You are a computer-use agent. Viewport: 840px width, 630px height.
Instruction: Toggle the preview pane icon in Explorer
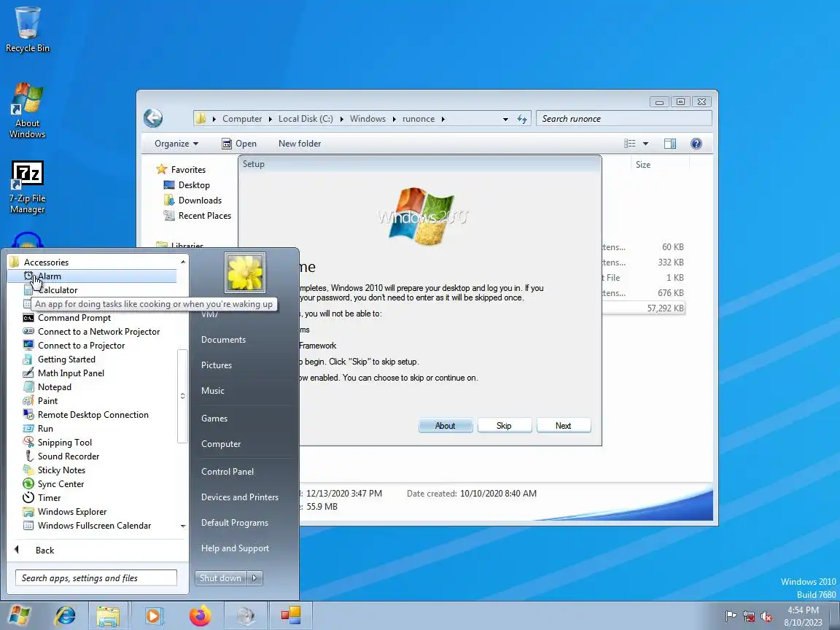click(669, 144)
